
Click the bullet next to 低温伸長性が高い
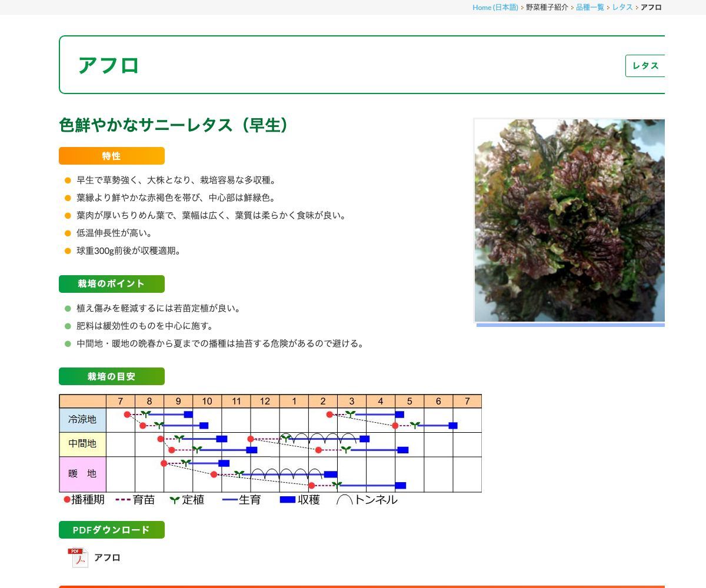tap(66, 232)
